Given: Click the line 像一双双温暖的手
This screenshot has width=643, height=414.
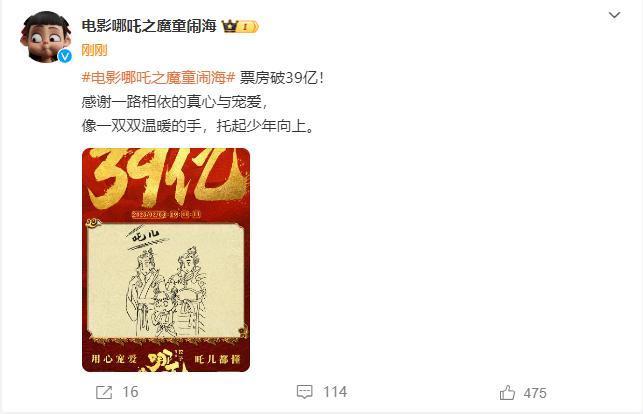Looking at the screenshot, I should click(x=141, y=125).
